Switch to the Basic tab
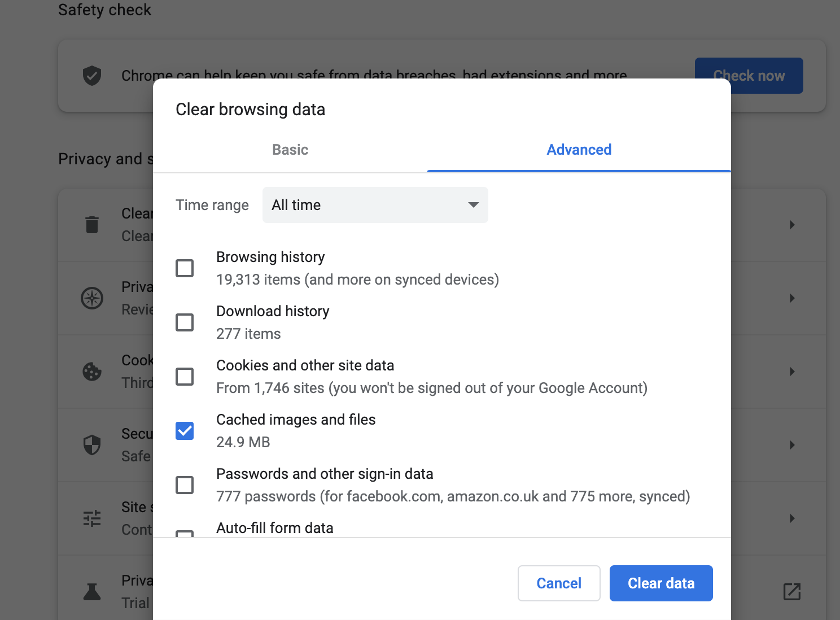The image size is (840, 620). click(x=290, y=150)
